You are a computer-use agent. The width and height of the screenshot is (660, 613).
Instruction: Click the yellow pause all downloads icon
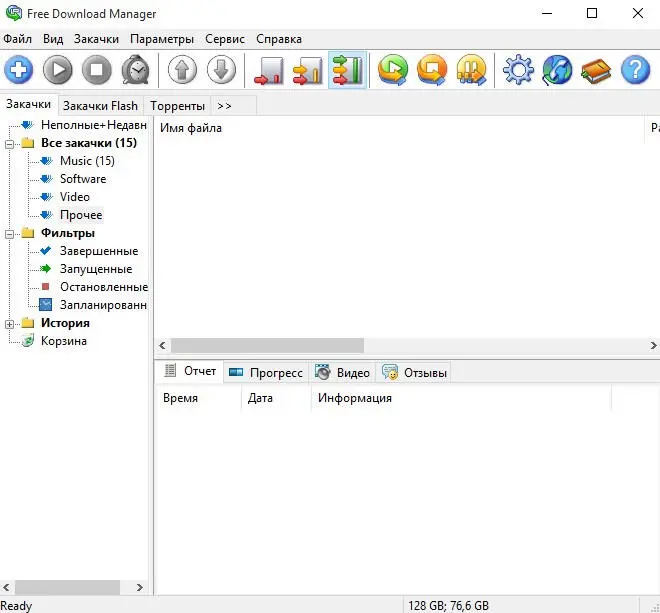point(471,70)
